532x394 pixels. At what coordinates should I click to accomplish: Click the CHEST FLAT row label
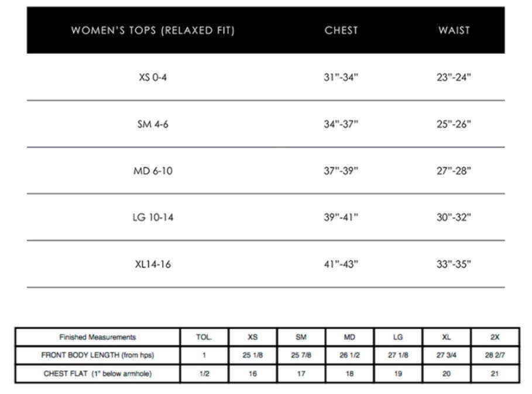point(98,374)
